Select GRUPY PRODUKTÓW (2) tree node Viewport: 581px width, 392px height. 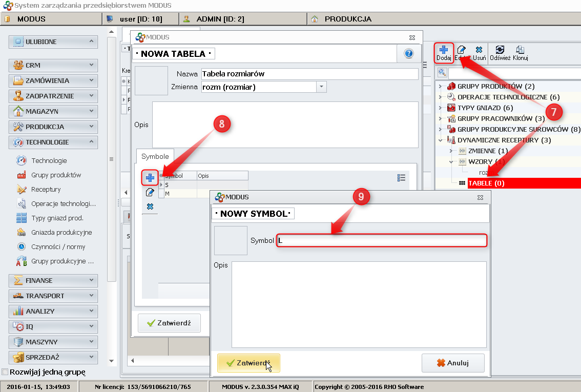pos(496,86)
